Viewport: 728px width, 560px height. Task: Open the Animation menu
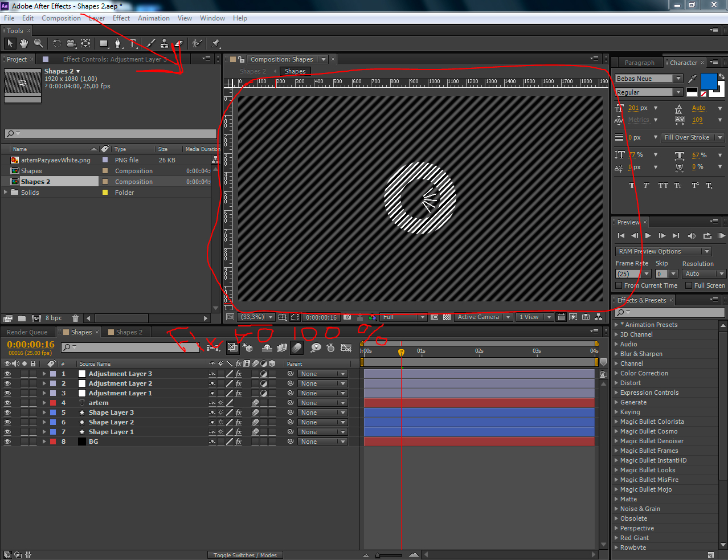pos(154,18)
